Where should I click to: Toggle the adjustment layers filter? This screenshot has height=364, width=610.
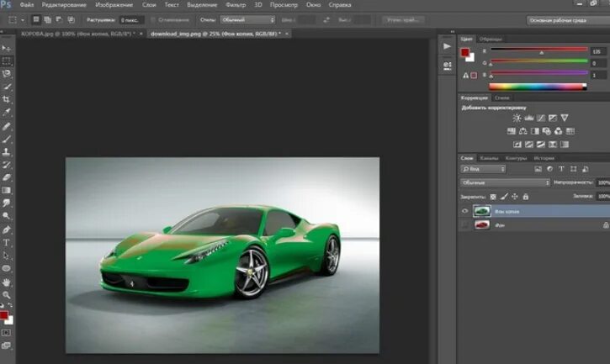click(x=549, y=169)
